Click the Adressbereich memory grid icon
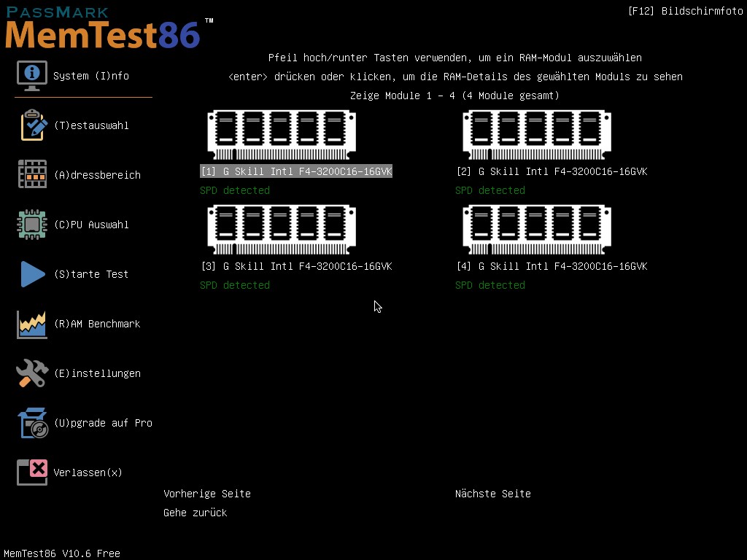 [32, 174]
